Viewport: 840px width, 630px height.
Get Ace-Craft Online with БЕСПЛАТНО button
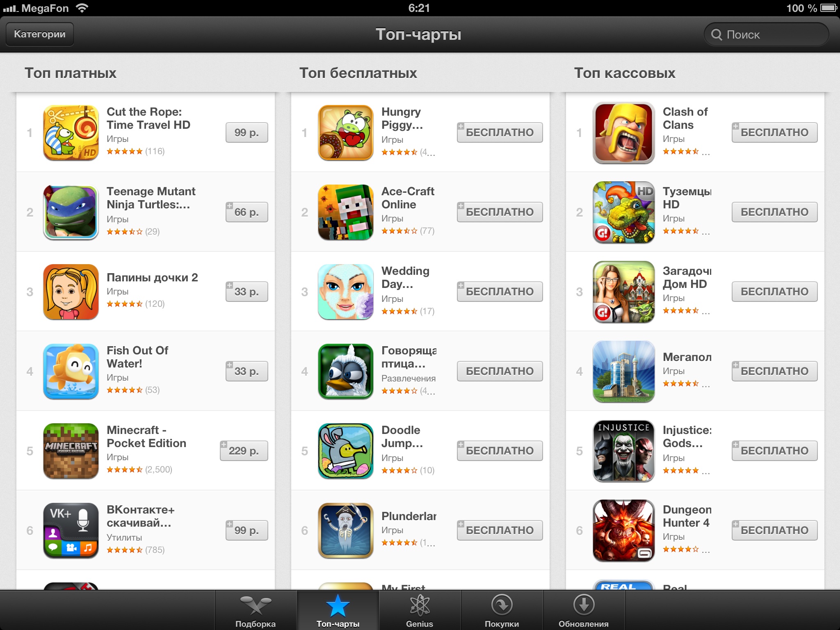(x=500, y=212)
